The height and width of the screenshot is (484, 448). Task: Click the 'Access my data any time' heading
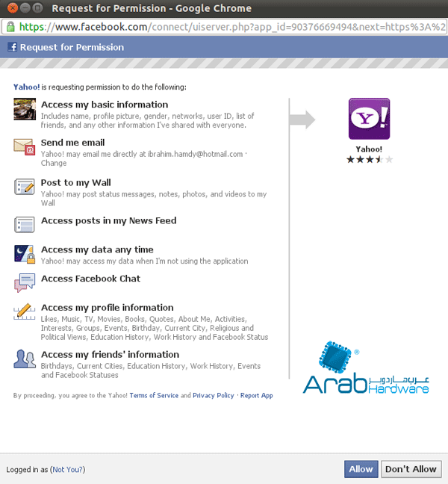pyautogui.click(x=97, y=249)
